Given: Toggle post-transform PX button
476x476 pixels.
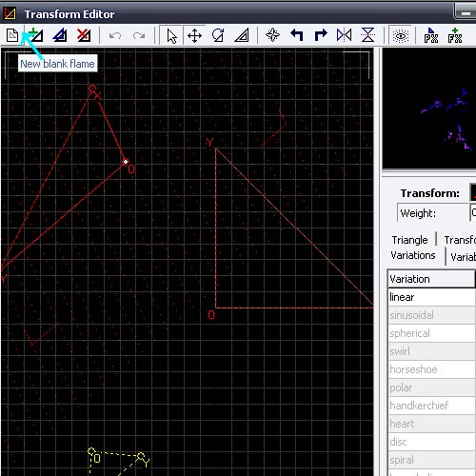Looking at the screenshot, I should pyautogui.click(x=431, y=35).
